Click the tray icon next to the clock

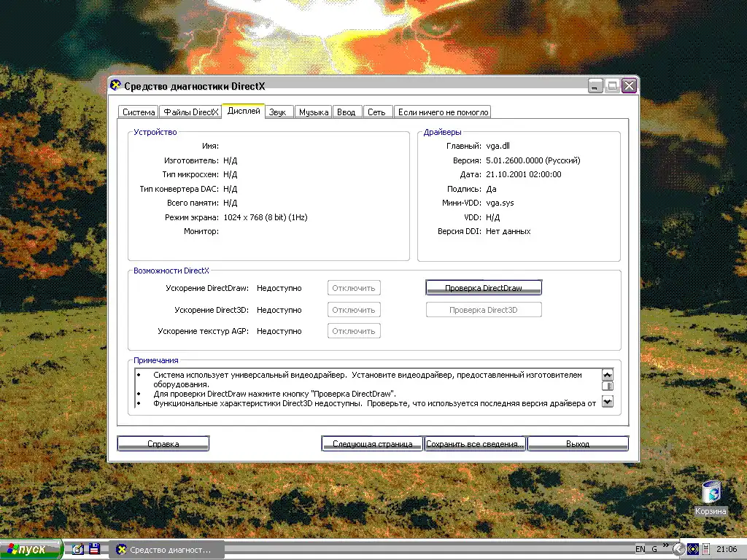705,549
